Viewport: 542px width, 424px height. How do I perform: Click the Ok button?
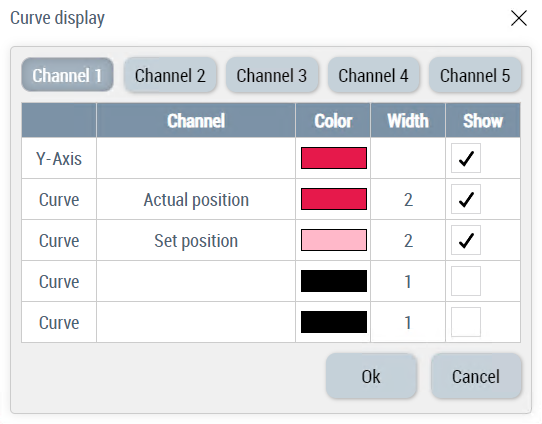pos(371,376)
